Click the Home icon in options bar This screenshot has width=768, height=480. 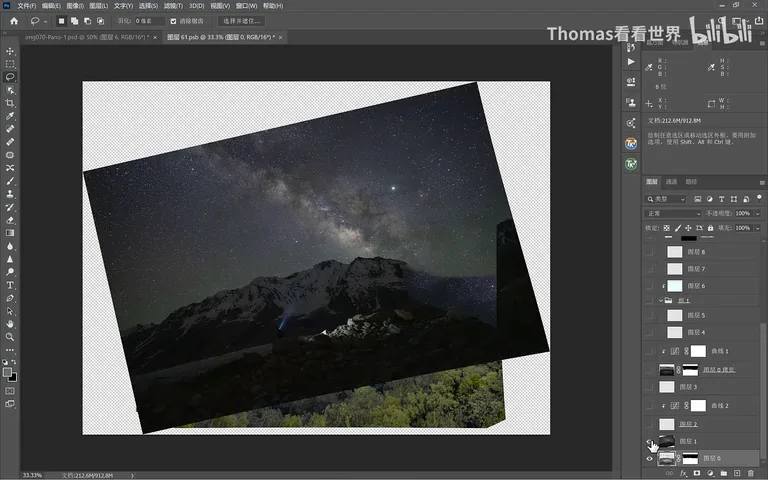point(14,21)
